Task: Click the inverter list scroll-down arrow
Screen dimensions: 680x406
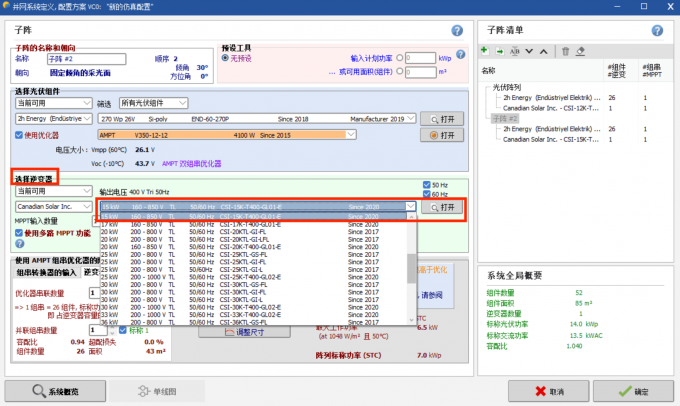Action: 412,320
